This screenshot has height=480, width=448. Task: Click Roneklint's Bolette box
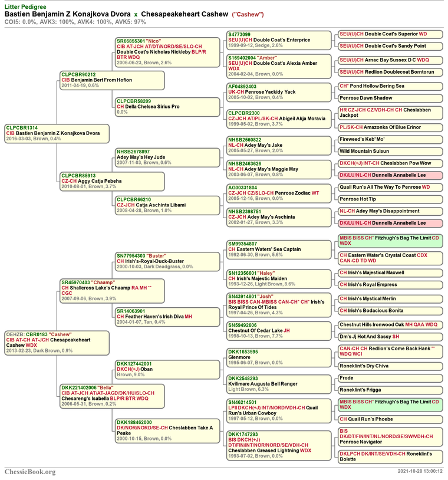tap(390, 457)
